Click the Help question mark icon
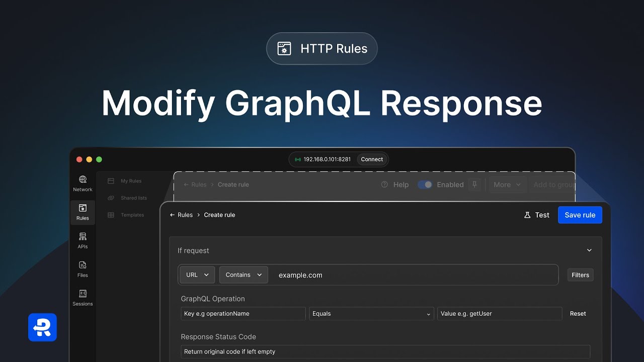Image resolution: width=644 pixels, height=362 pixels. 385,185
